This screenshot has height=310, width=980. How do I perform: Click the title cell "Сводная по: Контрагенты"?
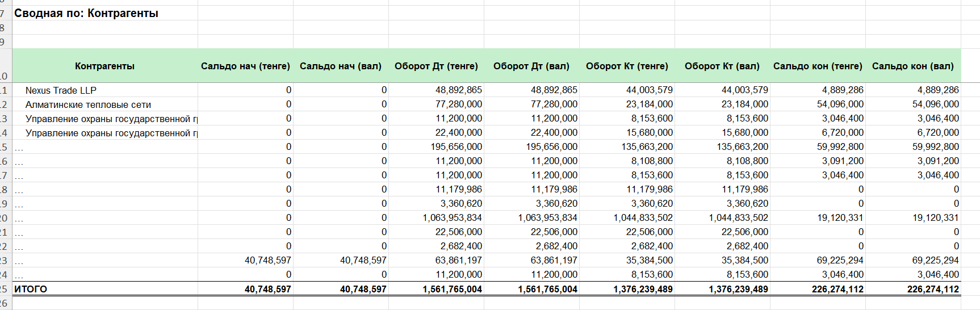coord(86,13)
